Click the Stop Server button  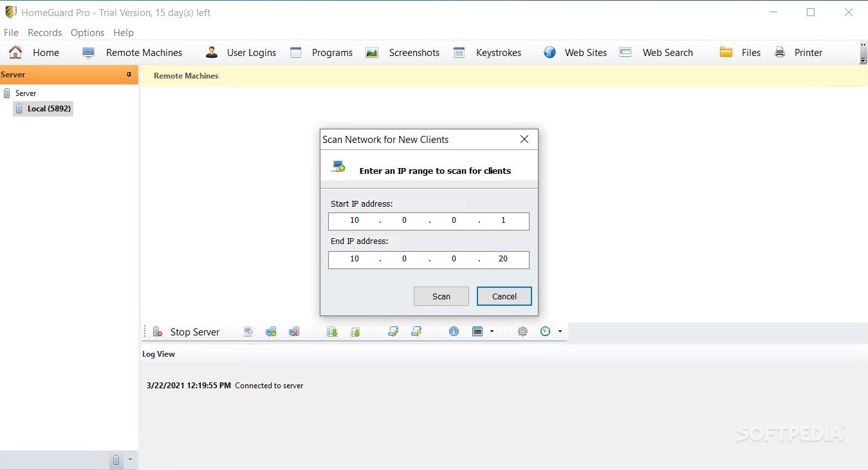coord(187,332)
